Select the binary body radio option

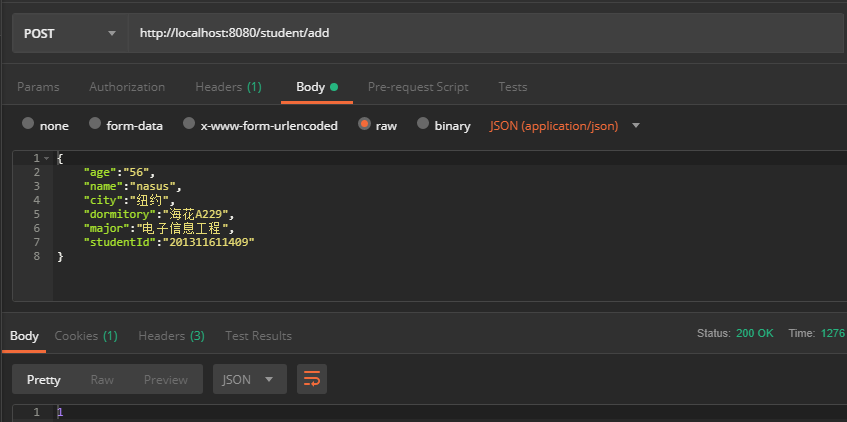423,125
